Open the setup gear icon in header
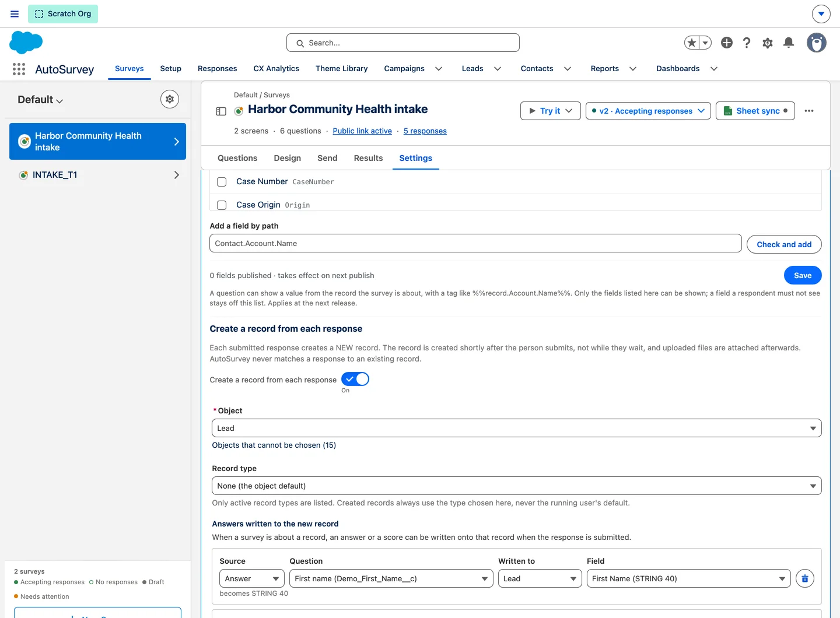The height and width of the screenshot is (618, 840). click(768, 43)
